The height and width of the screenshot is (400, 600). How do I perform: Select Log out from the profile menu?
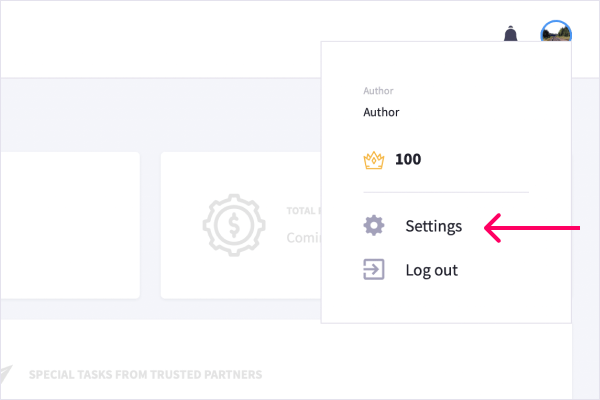coord(431,270)
